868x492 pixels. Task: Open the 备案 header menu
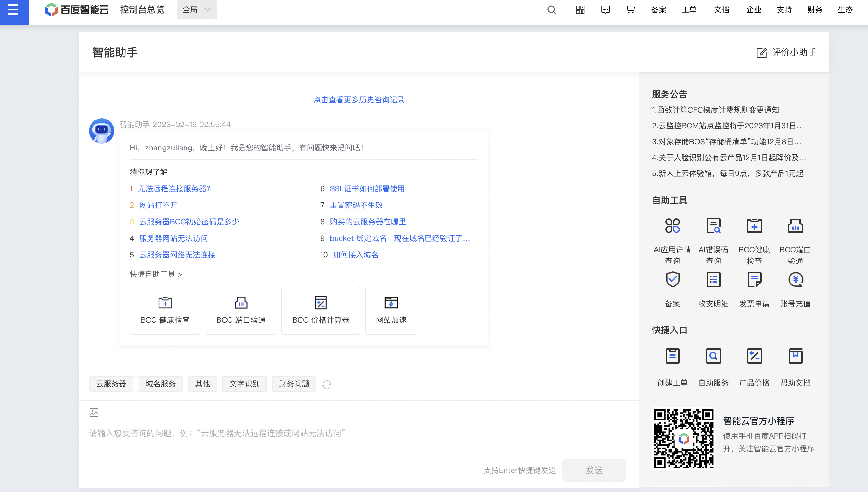658,10
